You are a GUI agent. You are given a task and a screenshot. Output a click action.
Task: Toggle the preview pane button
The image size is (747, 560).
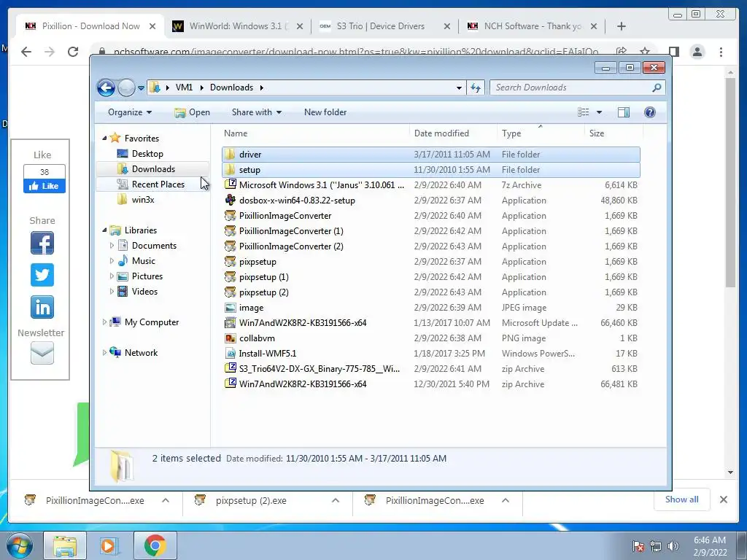(623, 112)
